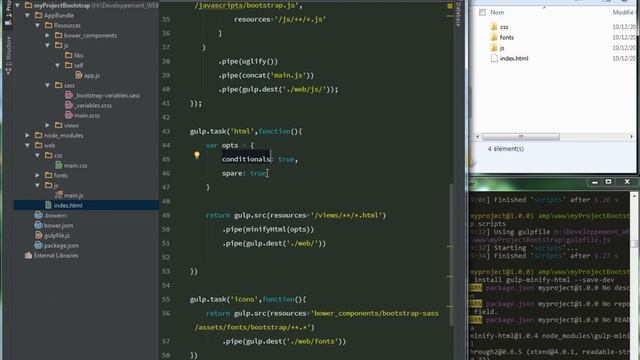This screenshot has height=360, width=640.
Task: Expand the views folder
Action: pos(48,125)
